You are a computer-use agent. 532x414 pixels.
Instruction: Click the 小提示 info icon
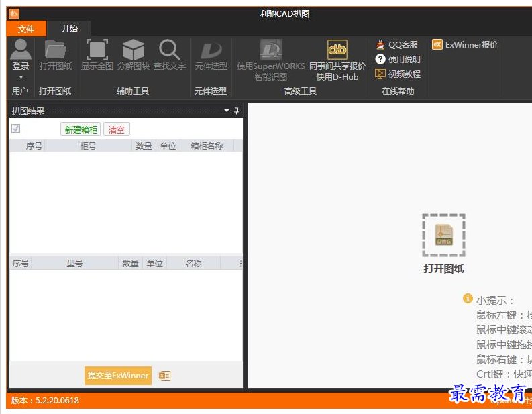(468, 299)
